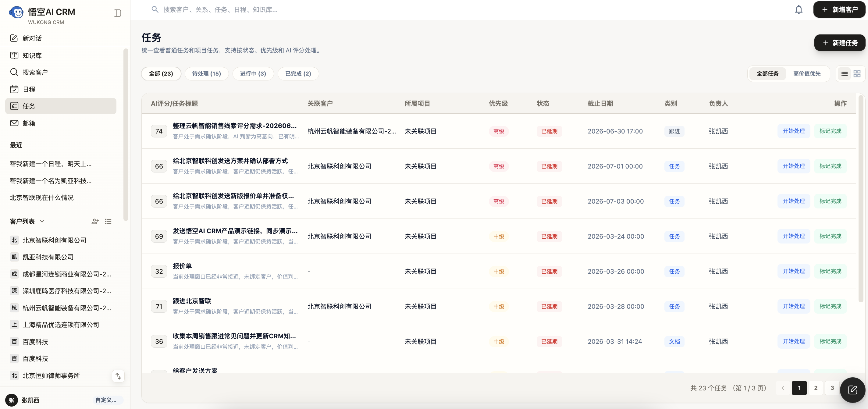868x409 pixels.
Task: Open customer 成都星河连锁商业有限公司
Action: [61, 274]
